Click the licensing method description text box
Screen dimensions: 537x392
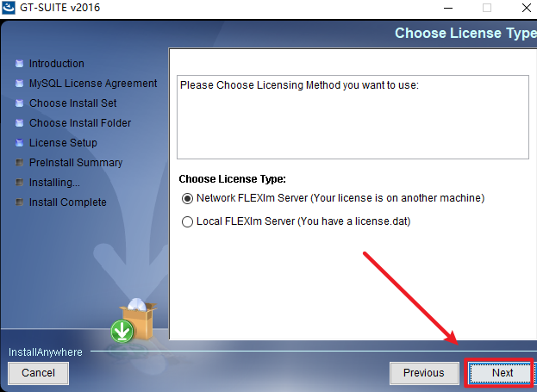click(353, 117)
